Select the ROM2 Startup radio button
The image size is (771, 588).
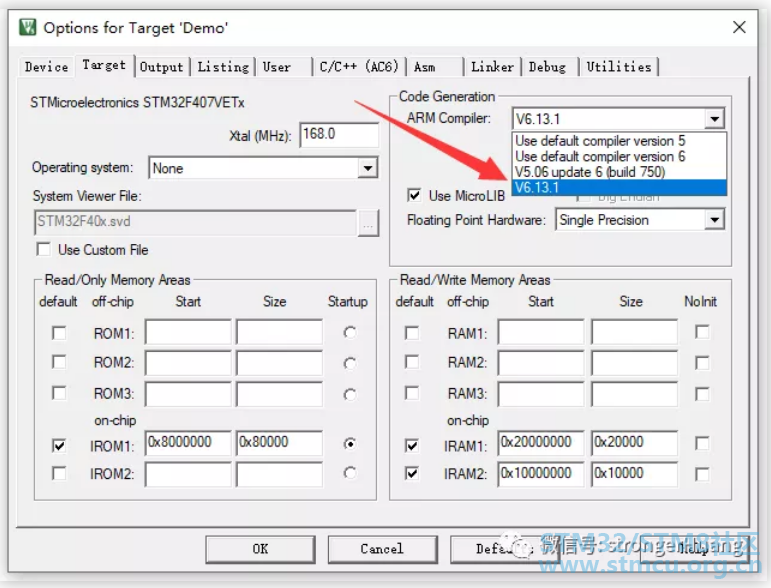(x=350, y=363)
